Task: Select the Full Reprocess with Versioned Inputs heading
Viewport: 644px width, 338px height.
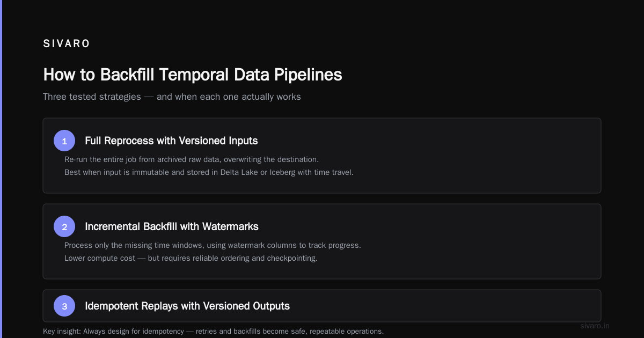Action: point(171,141)
